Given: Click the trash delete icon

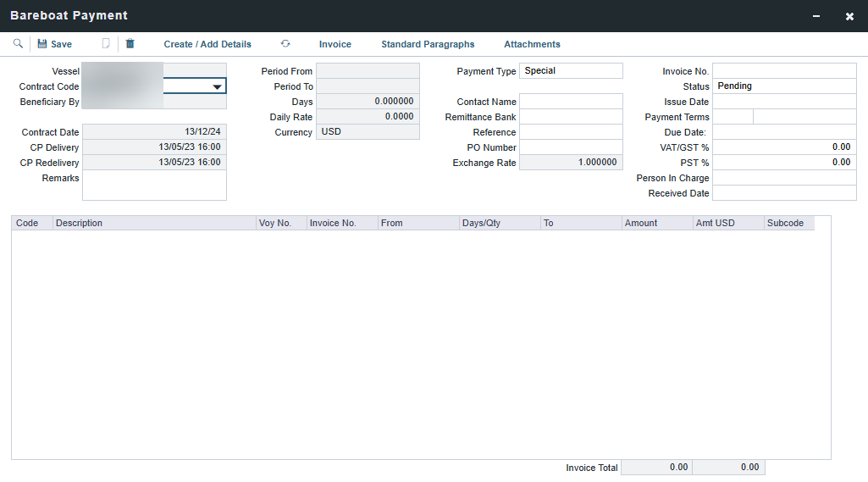Looking at the screenshot, I should point(130,44).
